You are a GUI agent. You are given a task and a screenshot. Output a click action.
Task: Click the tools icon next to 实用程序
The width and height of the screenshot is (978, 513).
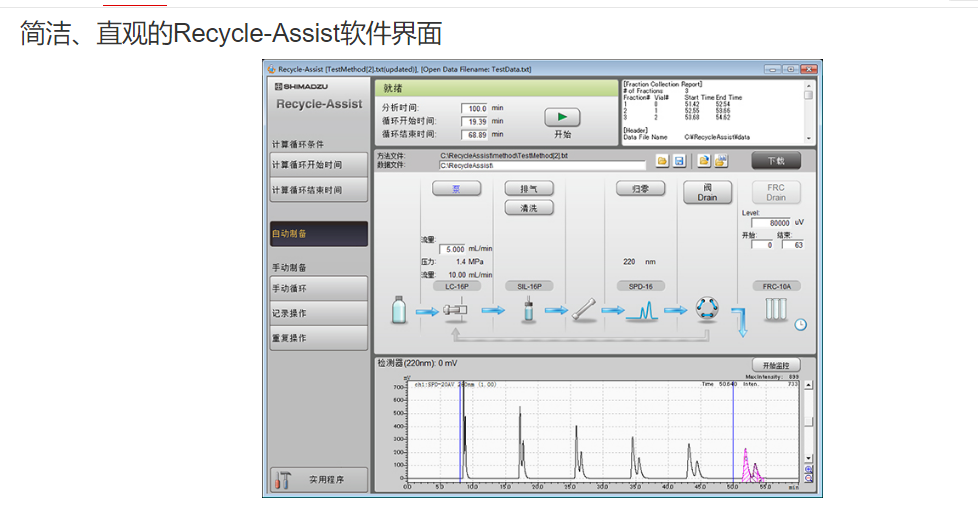coord(283,480)
